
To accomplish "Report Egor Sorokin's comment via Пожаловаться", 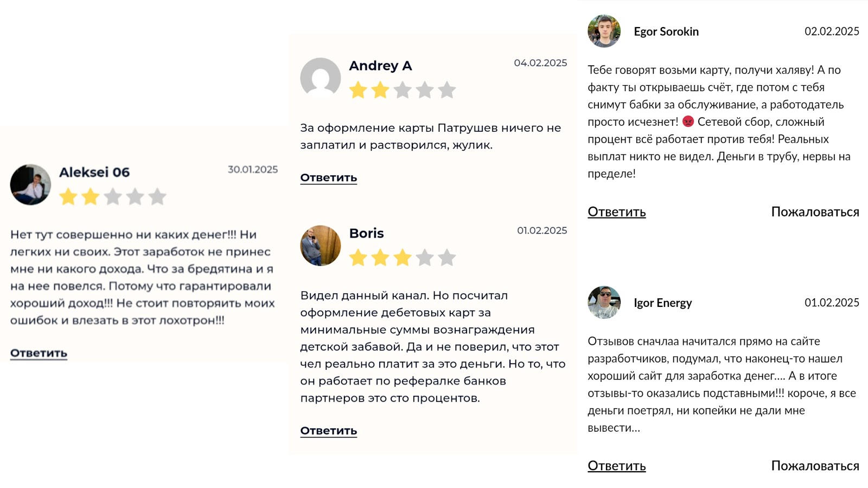I will [x=815, y=212].
